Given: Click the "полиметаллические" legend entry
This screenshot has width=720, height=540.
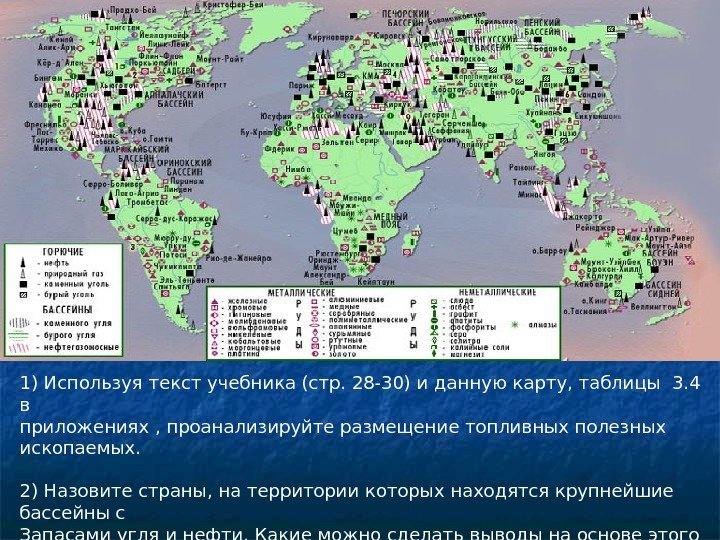Looking at the screenshot, I should [368, 320].
